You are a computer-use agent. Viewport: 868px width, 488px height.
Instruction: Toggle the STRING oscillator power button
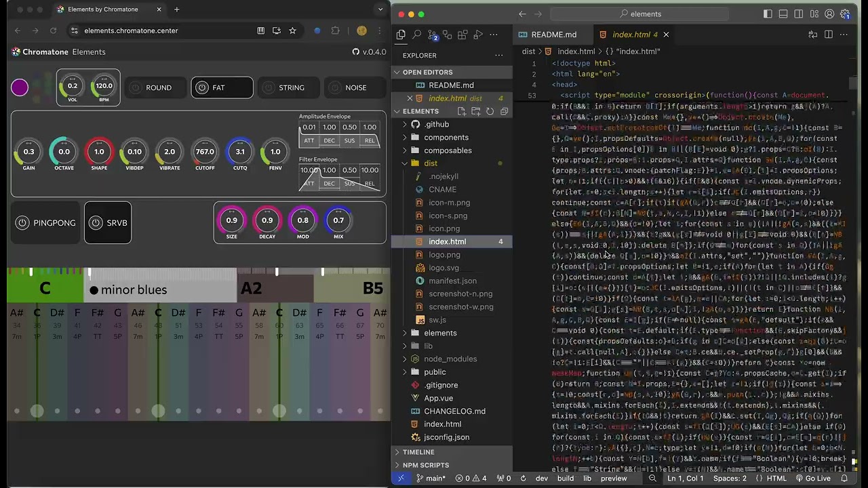[x=268, y=87]
